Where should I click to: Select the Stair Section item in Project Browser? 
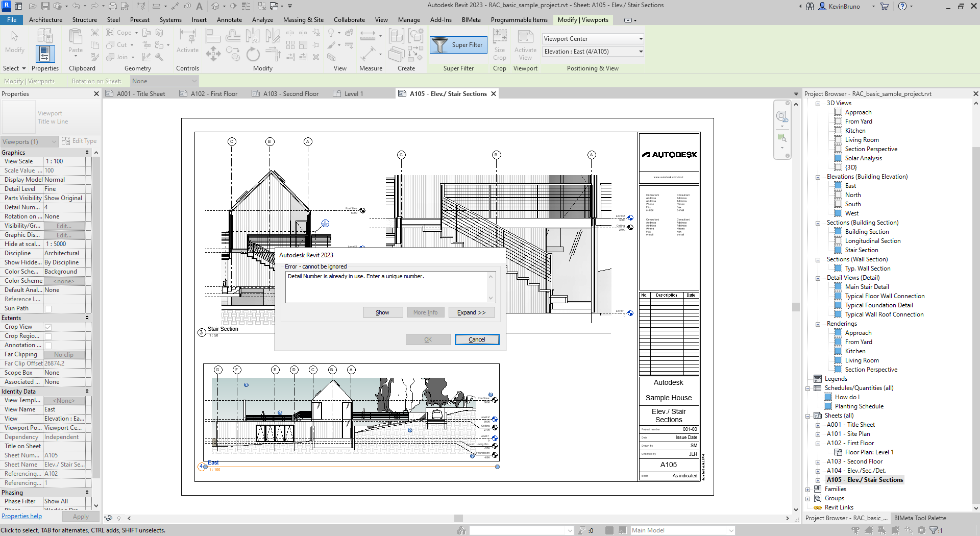click(x=862, y=250)
